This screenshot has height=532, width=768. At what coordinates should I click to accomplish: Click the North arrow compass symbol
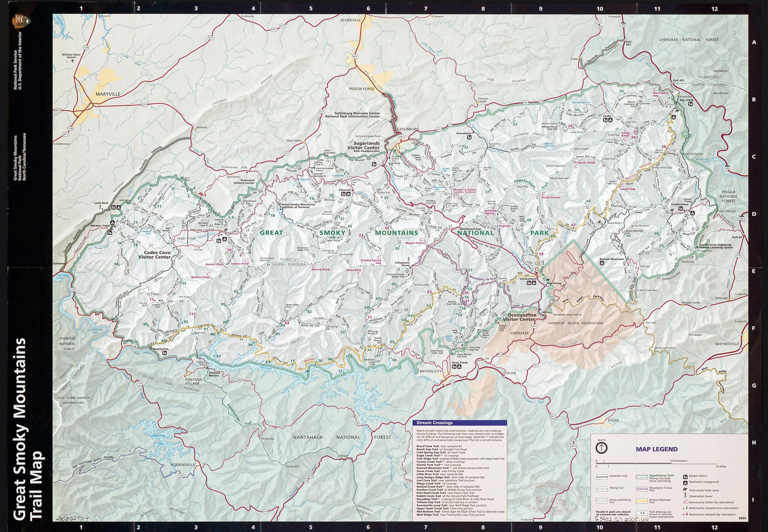click(x=601, y=447)
